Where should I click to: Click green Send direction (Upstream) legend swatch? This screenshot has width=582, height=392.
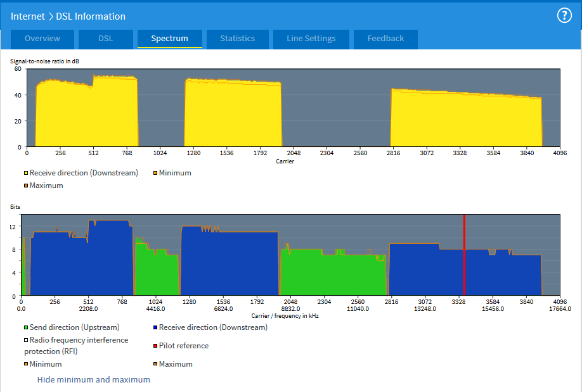coord(26,328)
